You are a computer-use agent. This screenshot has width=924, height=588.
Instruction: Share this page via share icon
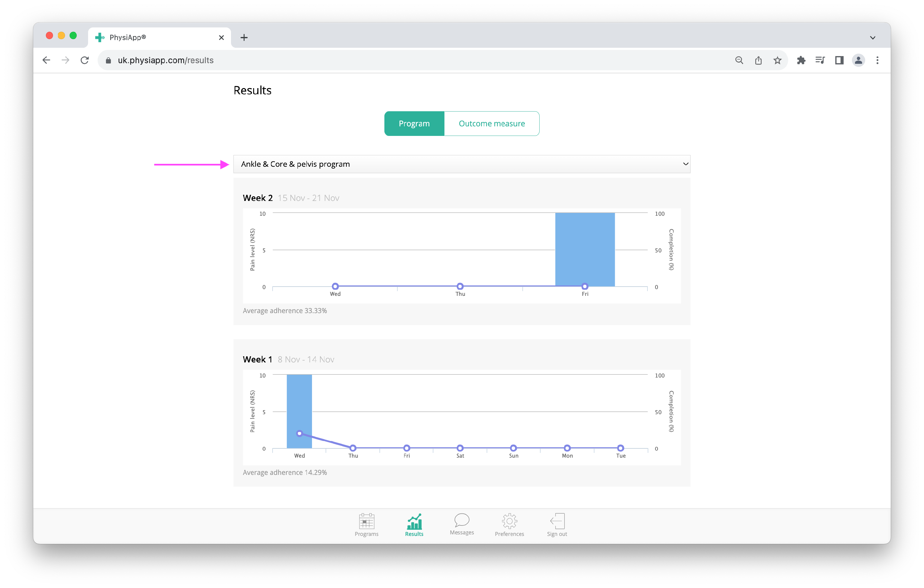(x=758, y=60)
